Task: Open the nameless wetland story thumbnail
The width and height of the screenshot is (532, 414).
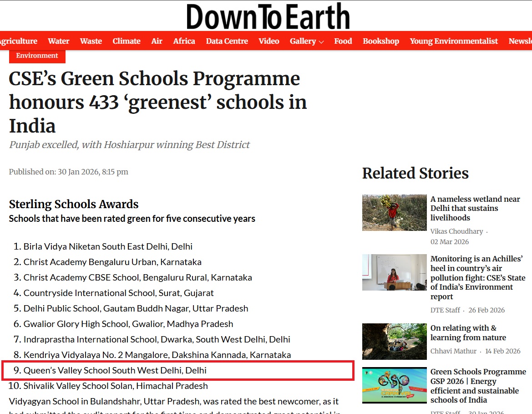Action: (x=394, y=213)
